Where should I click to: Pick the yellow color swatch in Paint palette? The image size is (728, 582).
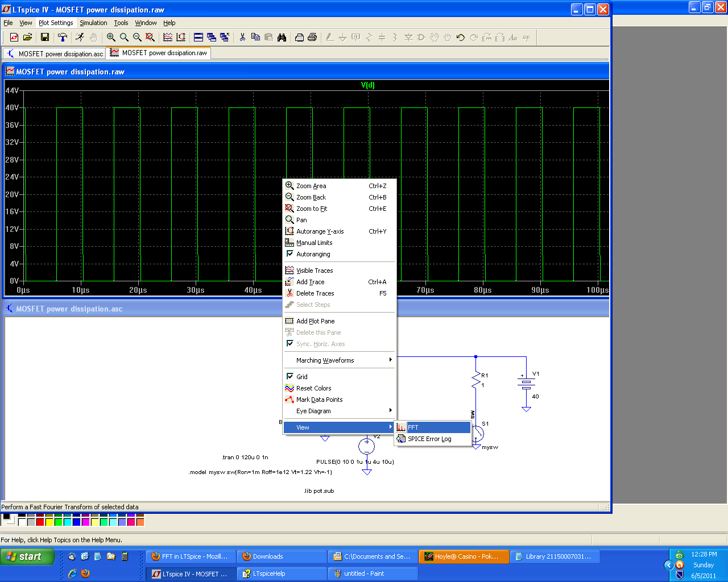(x=49, y=522)
